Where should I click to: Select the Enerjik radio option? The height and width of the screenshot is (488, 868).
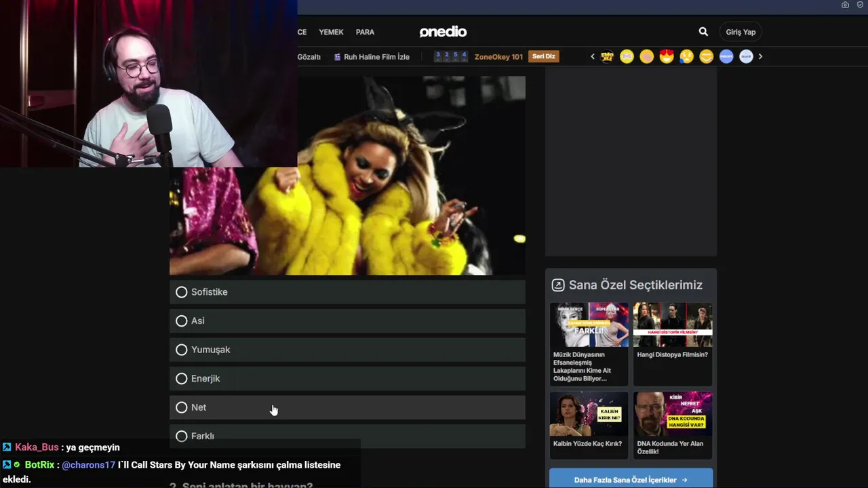coord(347,378)
